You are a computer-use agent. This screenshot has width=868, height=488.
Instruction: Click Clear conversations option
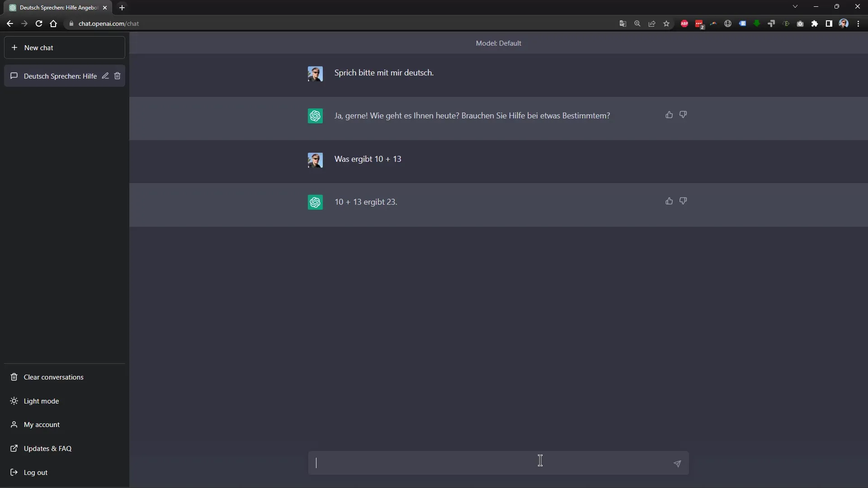pos(53,376)
